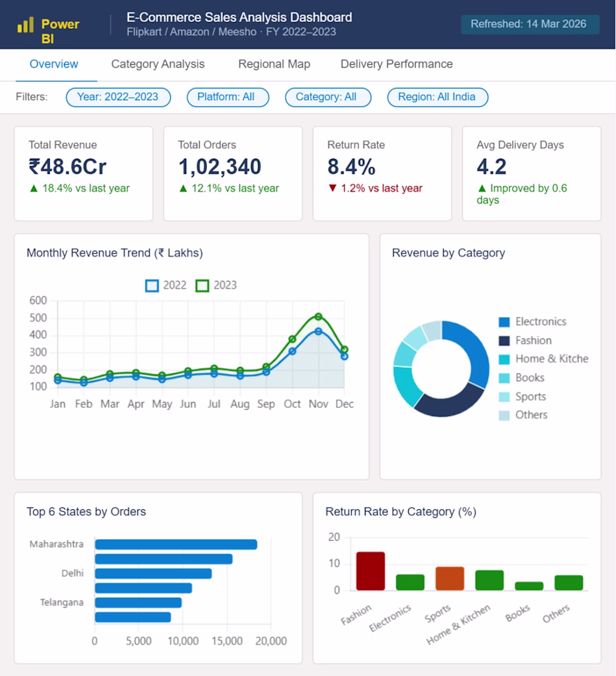Screen dimensions: 616x676
Task: Click the Refreshed: 14 Mar 2026 badge
Action: 530,24
